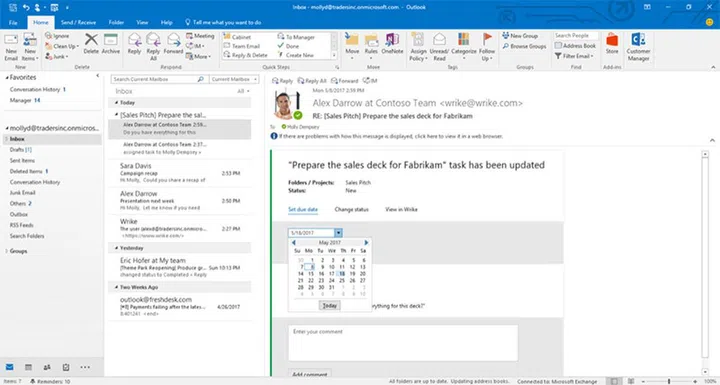Click the View in Wrike link

401,209
